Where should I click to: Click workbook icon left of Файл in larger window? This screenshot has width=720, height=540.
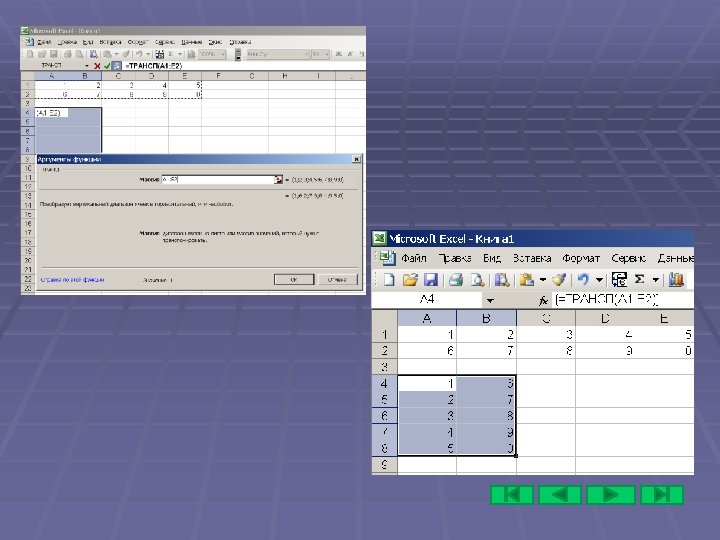(387, 258)
